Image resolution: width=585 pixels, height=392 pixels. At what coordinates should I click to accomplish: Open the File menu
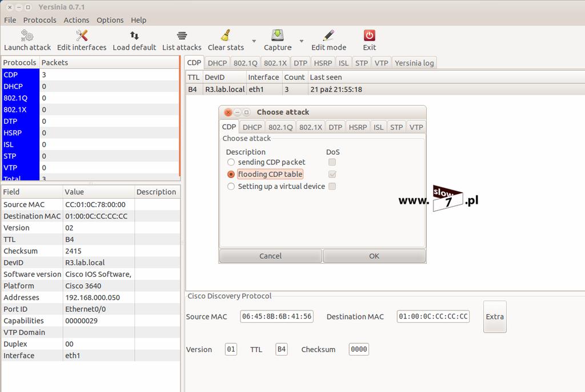[10, 20]
